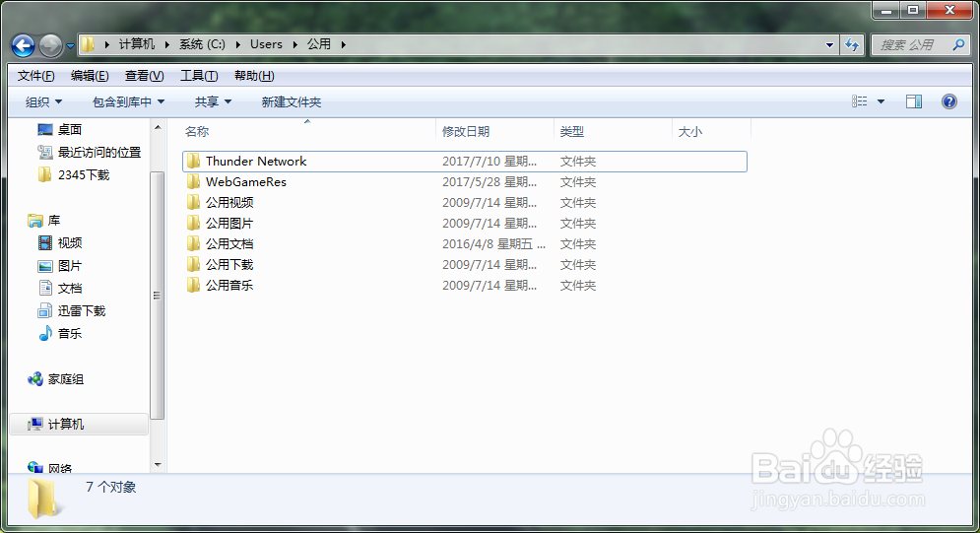
Task: Open address bar previous locations dropdown
Action: click(829, 45)
